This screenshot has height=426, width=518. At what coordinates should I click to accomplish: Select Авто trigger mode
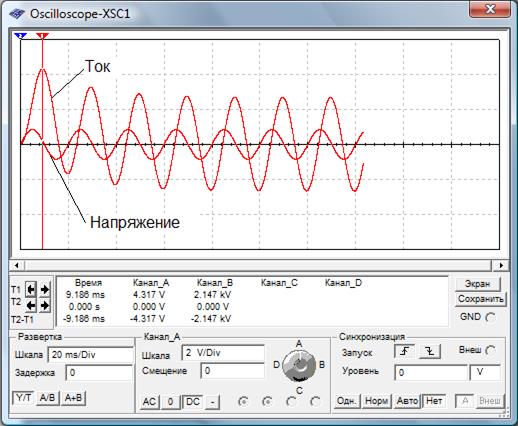[x=407, y=401]
